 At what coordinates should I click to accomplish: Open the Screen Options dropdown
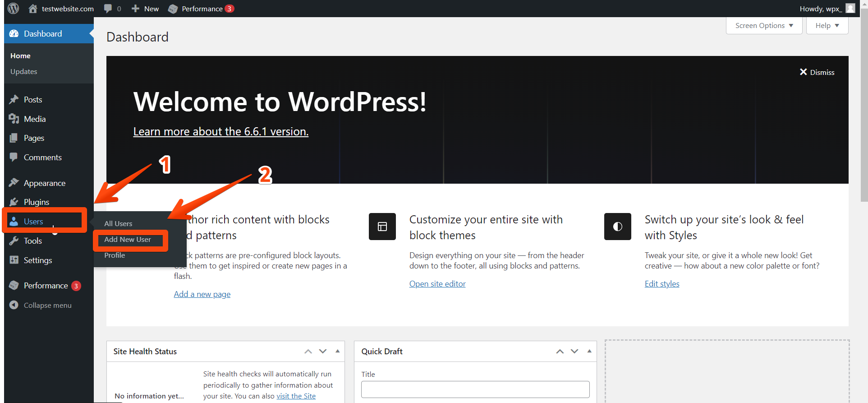764,26
